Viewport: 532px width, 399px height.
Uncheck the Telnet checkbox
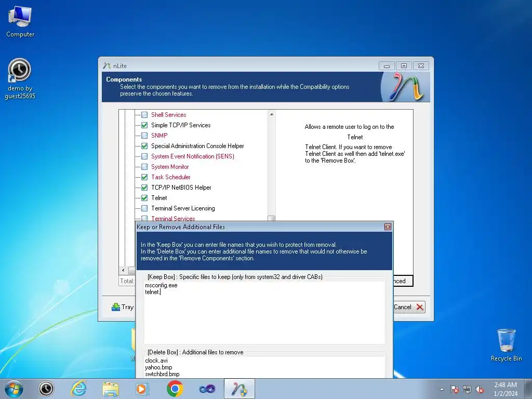144,198
